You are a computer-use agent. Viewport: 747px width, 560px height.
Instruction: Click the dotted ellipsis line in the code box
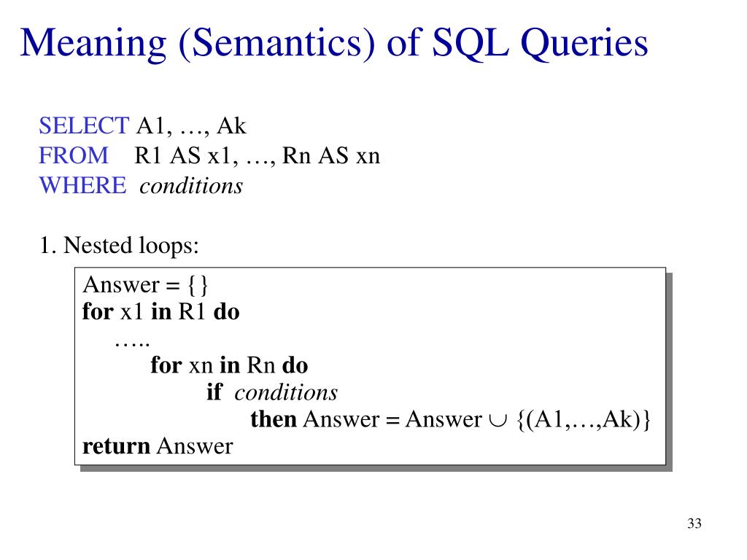click(x=132, y=344)
